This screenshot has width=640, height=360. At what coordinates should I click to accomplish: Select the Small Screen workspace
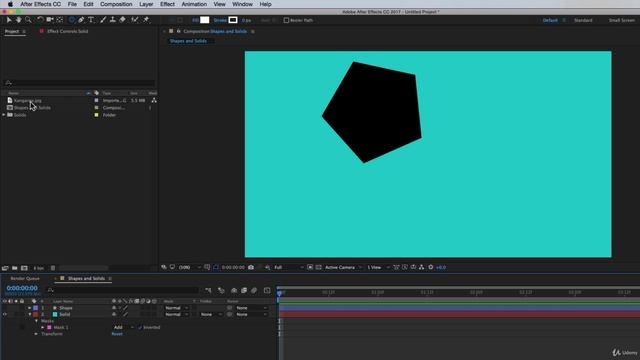point(622,20)
